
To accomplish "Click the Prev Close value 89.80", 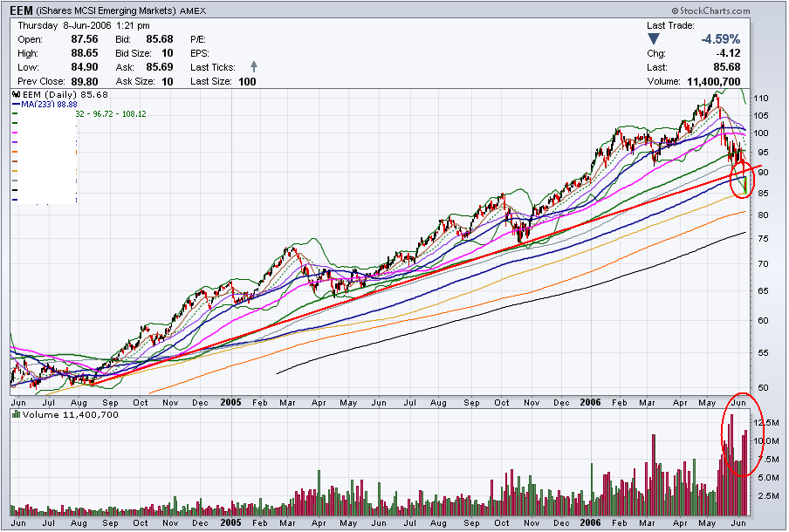I will [x=84, y=81].
